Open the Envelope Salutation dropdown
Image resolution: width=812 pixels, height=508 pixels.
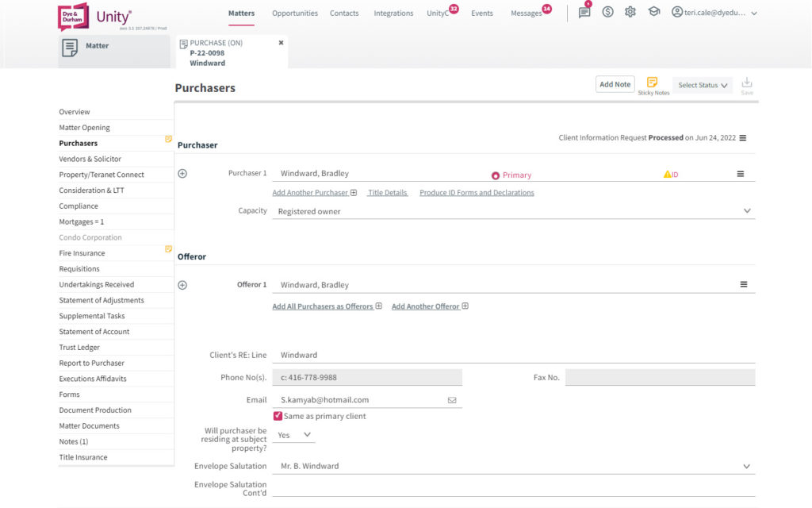pos(746,466)
